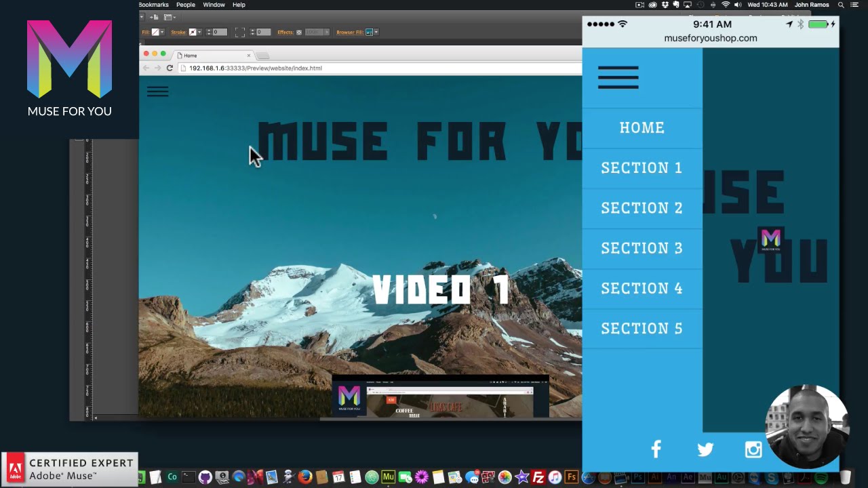This screenshot has height=488, width=868.
Task: Click the mobile browser URL museforyoushop.com
Action: coord(711,38)
